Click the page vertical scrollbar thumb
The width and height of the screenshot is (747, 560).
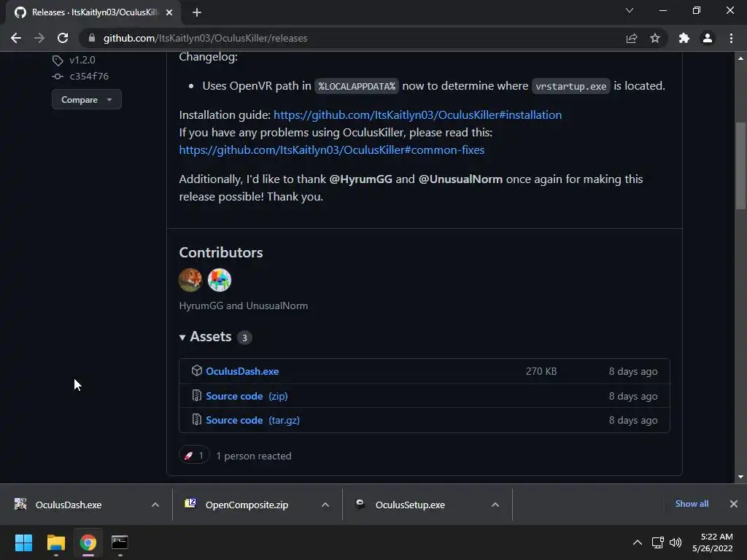click(x=741, y=166)
